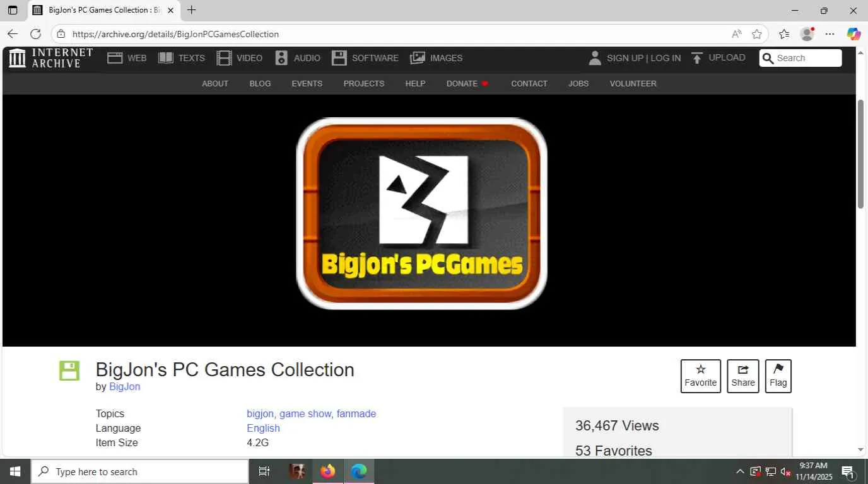Click the SIGN UP link

point(625,58)
